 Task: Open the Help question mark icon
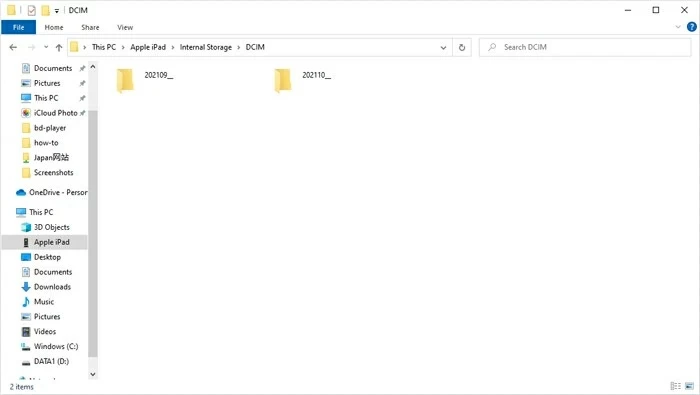tap(692, 27)
